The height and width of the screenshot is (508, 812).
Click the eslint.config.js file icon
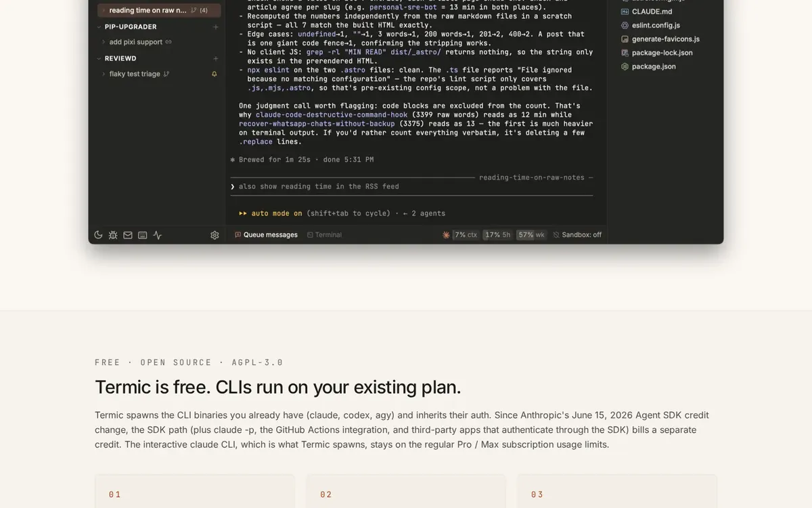tap(625, 25)
